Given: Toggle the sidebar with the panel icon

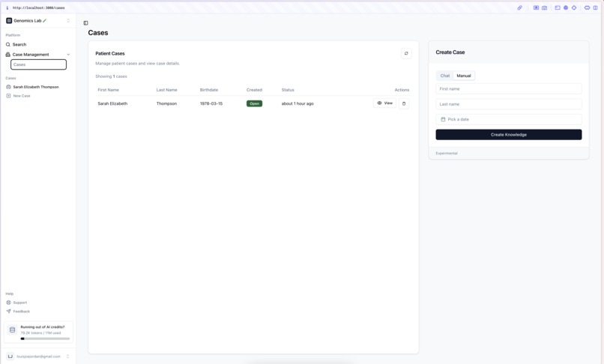Looking at the screenshot, I should [85, 23].
